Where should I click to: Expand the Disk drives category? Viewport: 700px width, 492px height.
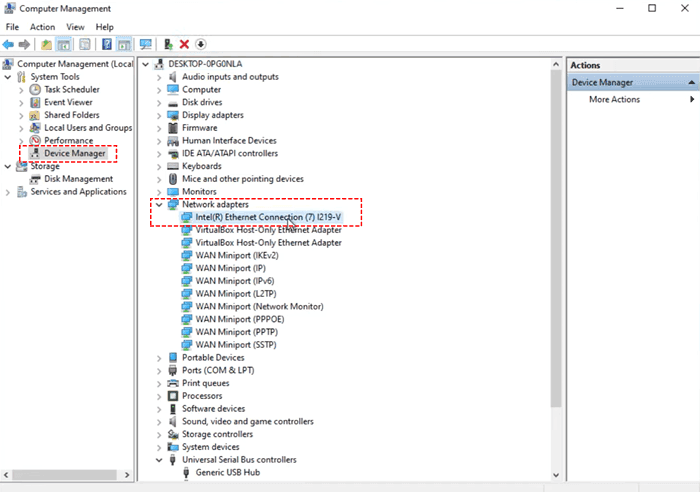click(159, 103)
